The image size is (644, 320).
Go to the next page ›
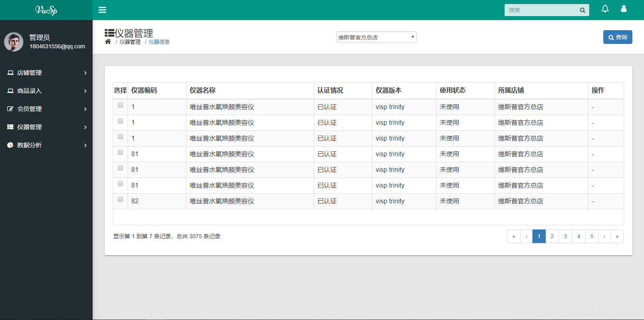point(605,236)
